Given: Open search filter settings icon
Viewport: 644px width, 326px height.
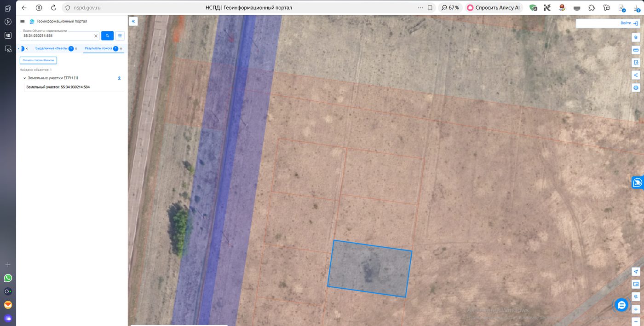Looking at the screenshot, I should point(120,35).
